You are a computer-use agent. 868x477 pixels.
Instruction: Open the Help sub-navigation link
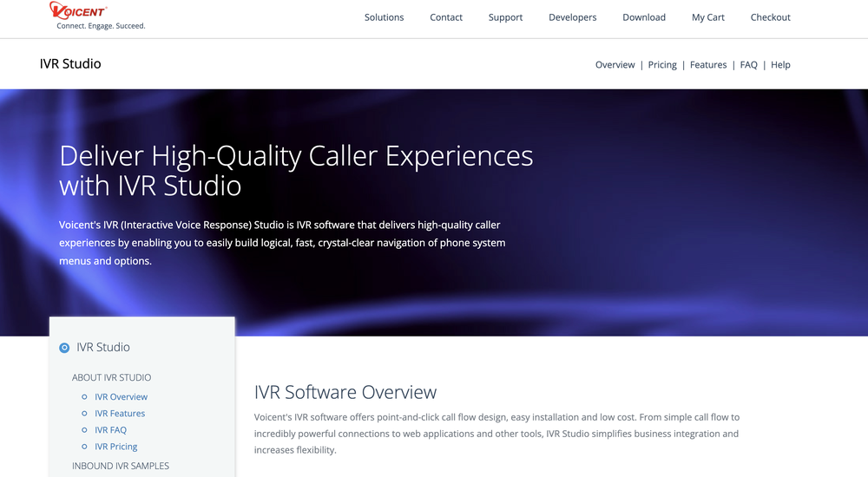point(780,65)
